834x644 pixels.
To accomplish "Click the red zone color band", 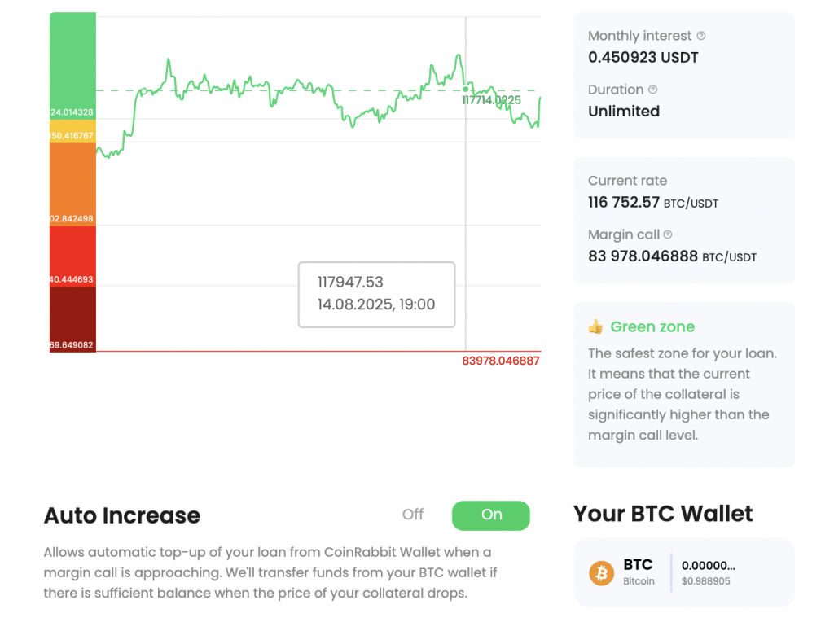I will tap(72, 256).
